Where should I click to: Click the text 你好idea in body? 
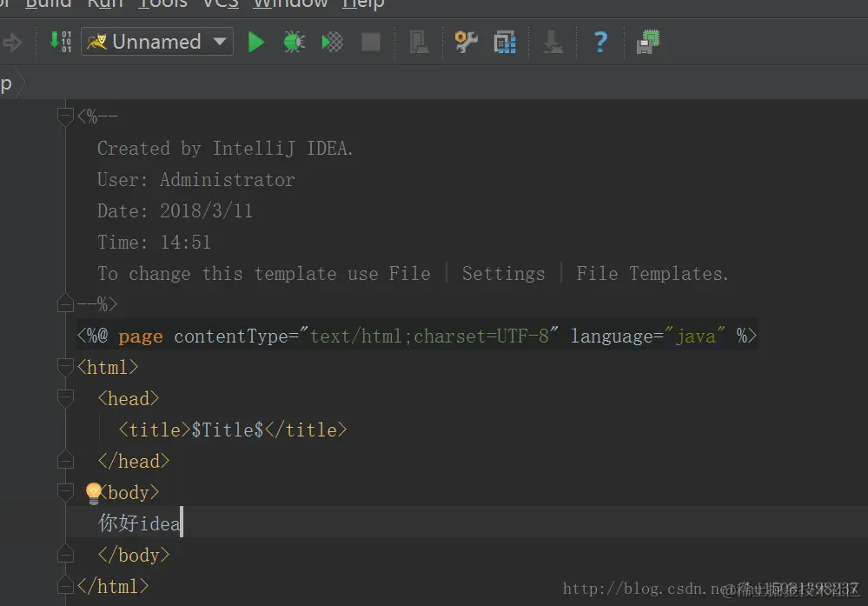[x=140, y=523]
